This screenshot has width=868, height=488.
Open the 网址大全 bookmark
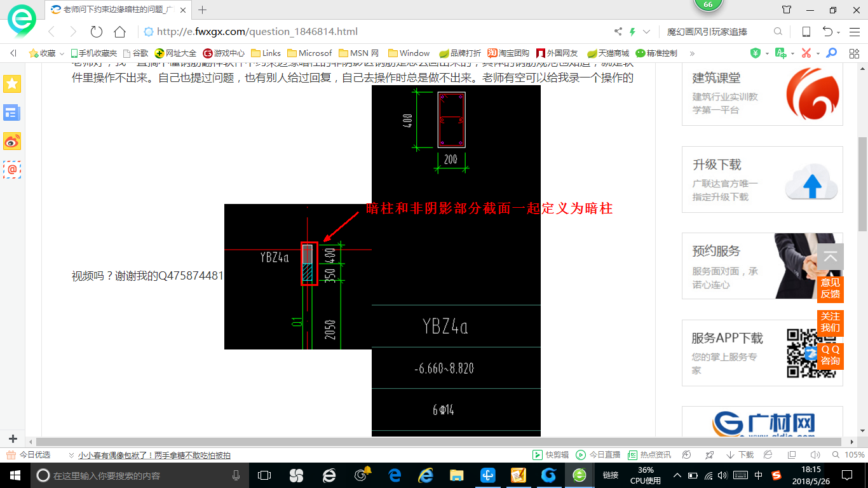(x=175, y=53)
